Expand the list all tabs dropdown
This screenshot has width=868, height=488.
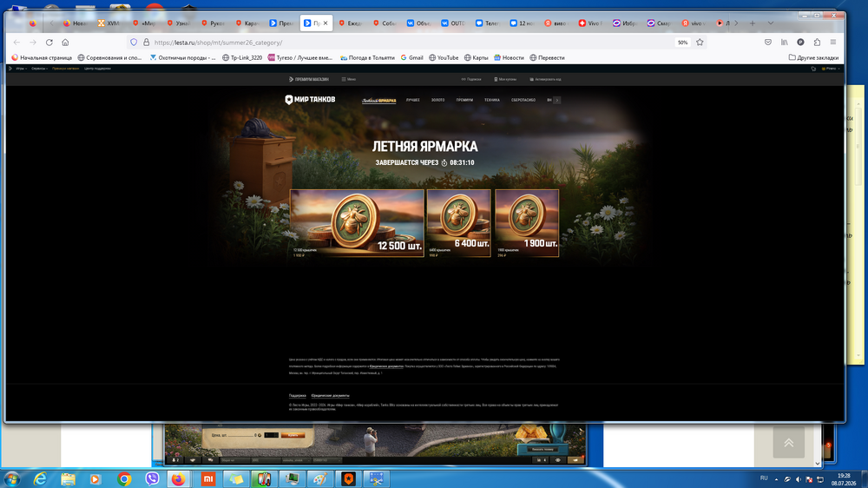[771, 23]
